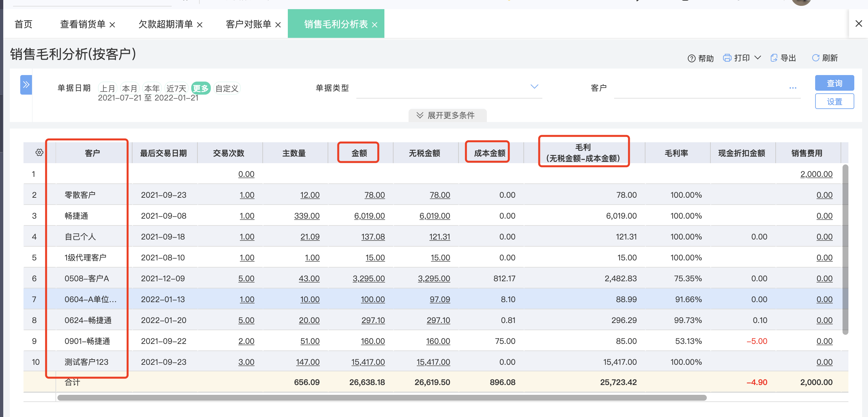
Task: Click the 打印 printer icon
Action: coord(727,58)
